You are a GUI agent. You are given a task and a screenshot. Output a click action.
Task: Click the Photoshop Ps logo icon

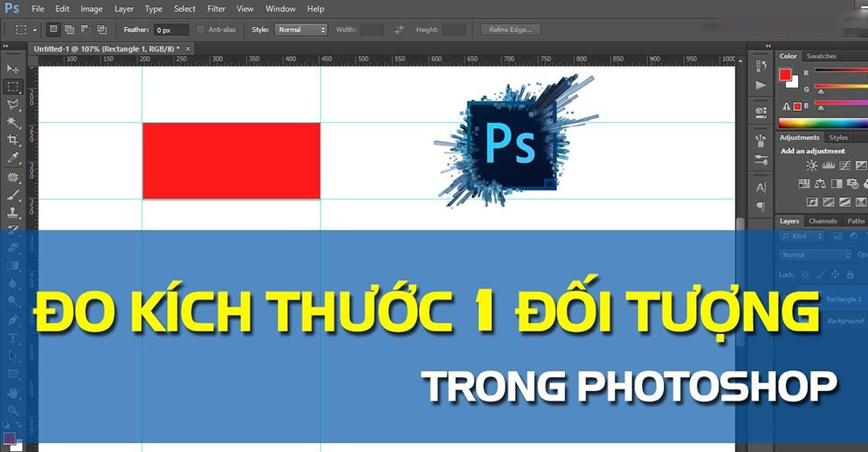coord(11,8)
